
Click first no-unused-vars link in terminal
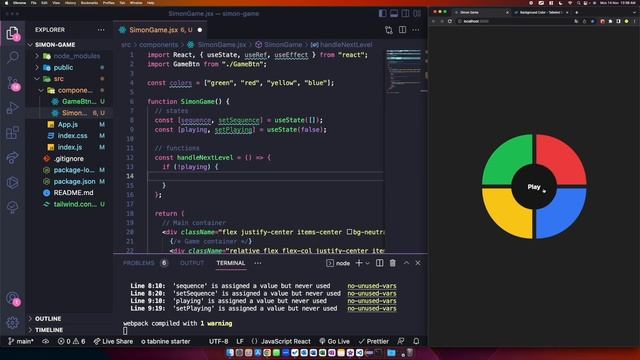[x=372, y=286]
